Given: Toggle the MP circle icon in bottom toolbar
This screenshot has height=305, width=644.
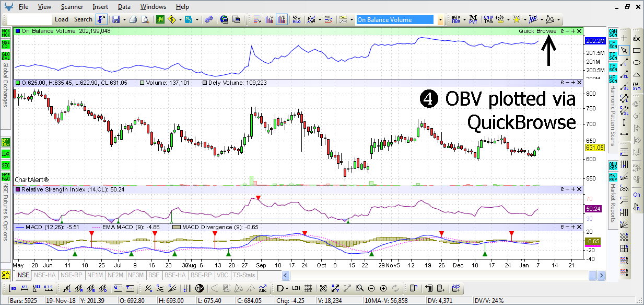Looking at the screenshot, I should point(200,288).
